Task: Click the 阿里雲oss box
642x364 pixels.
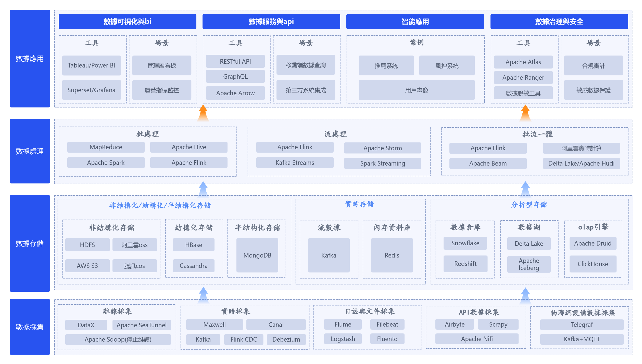Action: 134,245
